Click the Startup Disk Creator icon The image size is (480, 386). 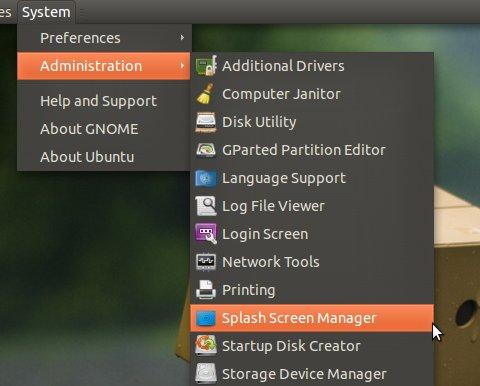[206, 346]
